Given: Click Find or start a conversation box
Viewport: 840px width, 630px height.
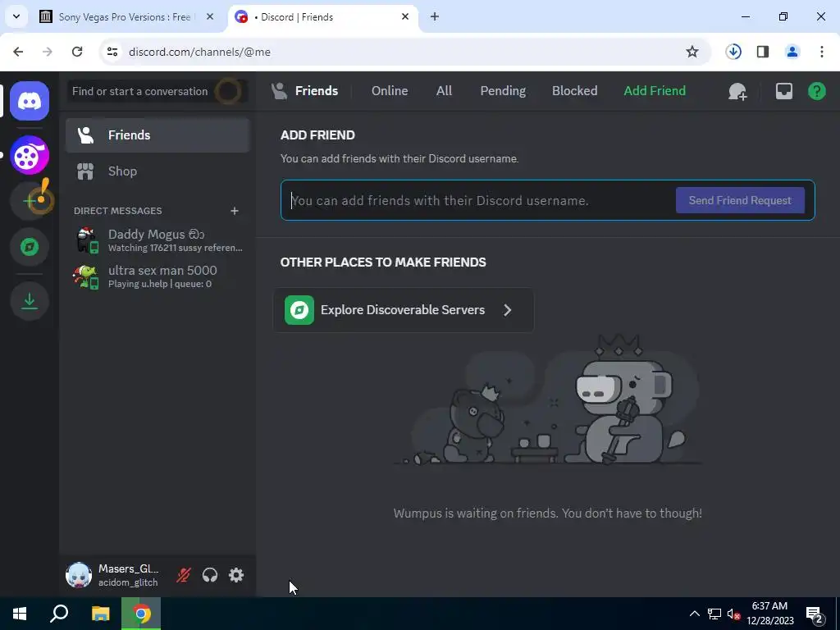Looking at the screenshot, I should (157, 91).
